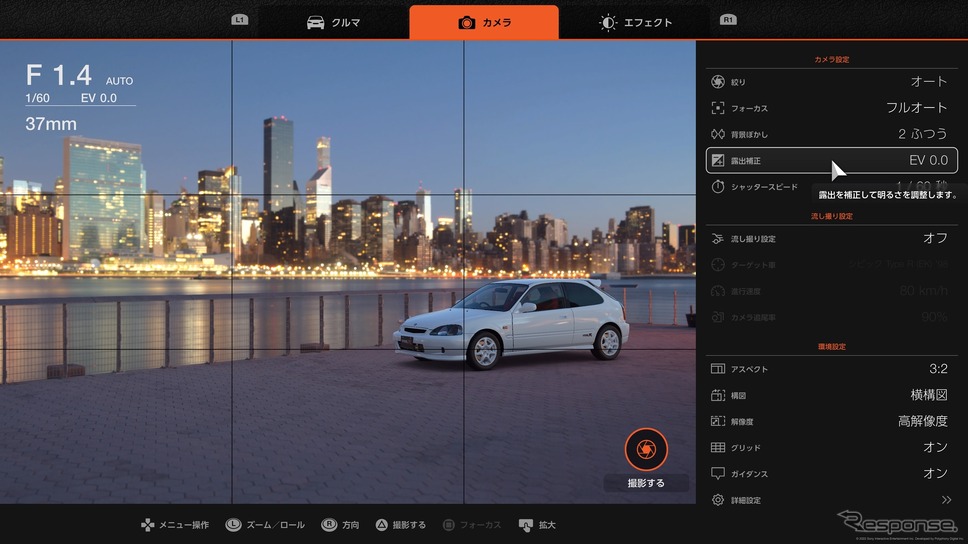Image resolution: width=968 pixels, height=544 pixels.
Task: Expand 詳細設定 double chevron
Action: pos(946,500)
